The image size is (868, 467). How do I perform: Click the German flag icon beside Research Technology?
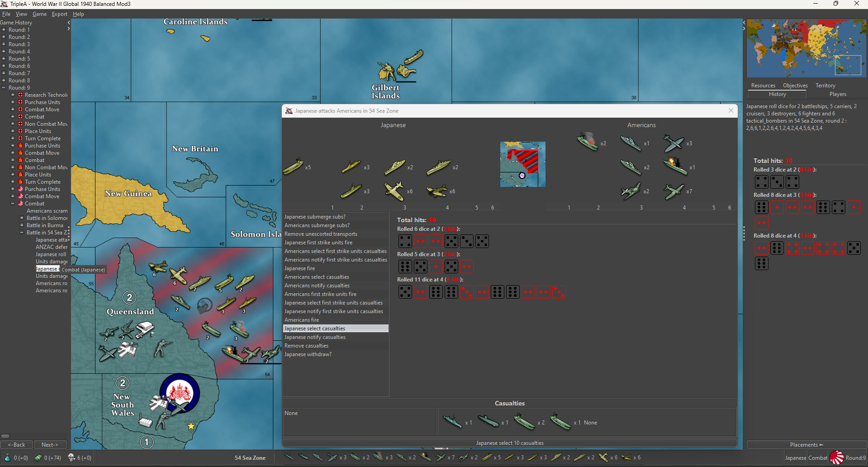[x=20, y=95]
